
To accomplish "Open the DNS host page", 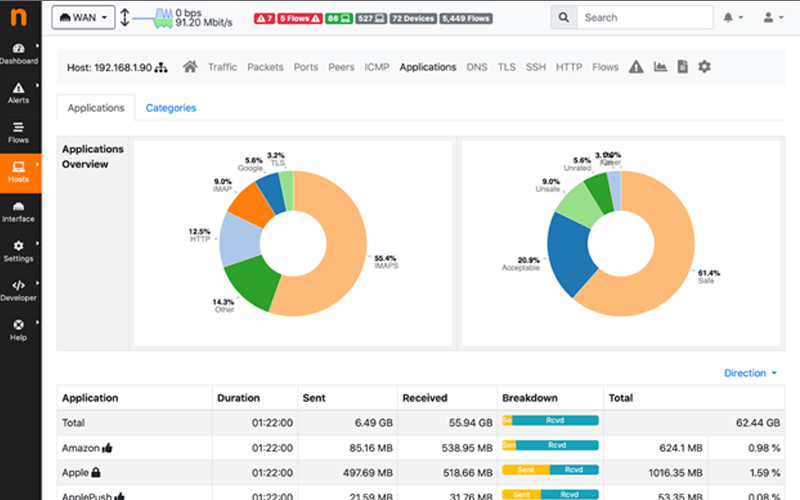I will tap(476, 67).
